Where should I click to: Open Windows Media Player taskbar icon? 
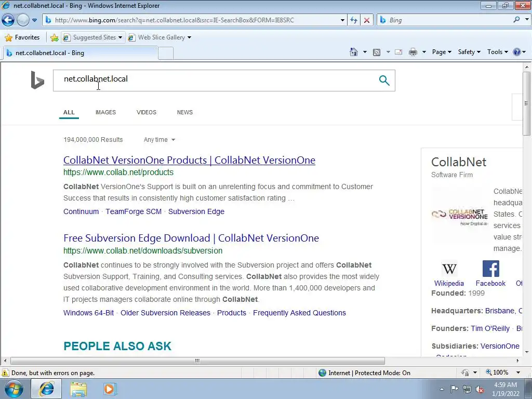click(109, 389)
